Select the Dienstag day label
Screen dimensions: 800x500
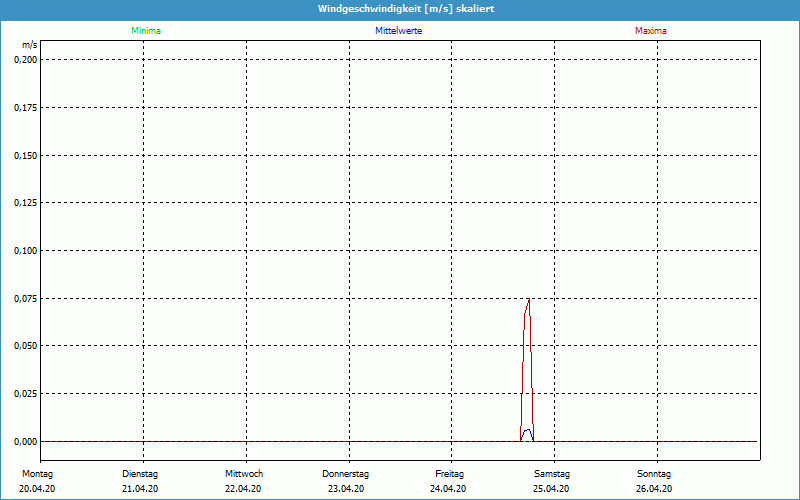coord(140,473)
